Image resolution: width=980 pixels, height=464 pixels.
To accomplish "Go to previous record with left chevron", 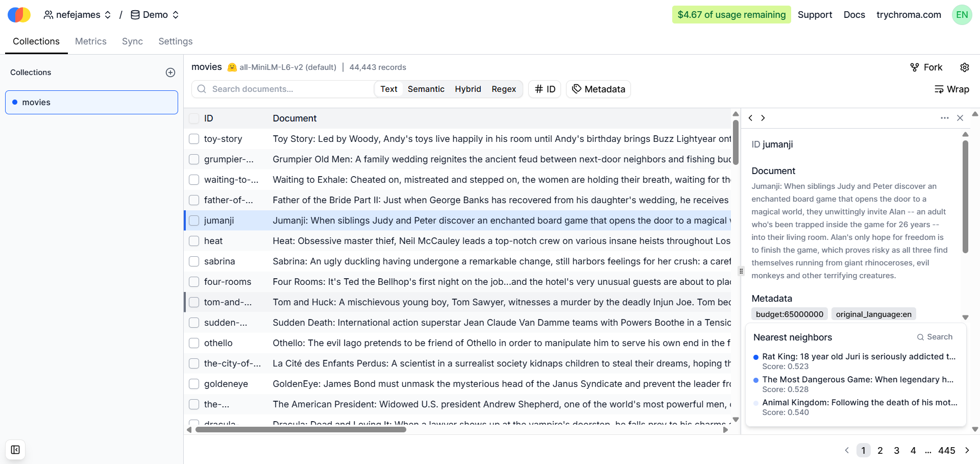I will pyautogui.click(x=750, y=118).
